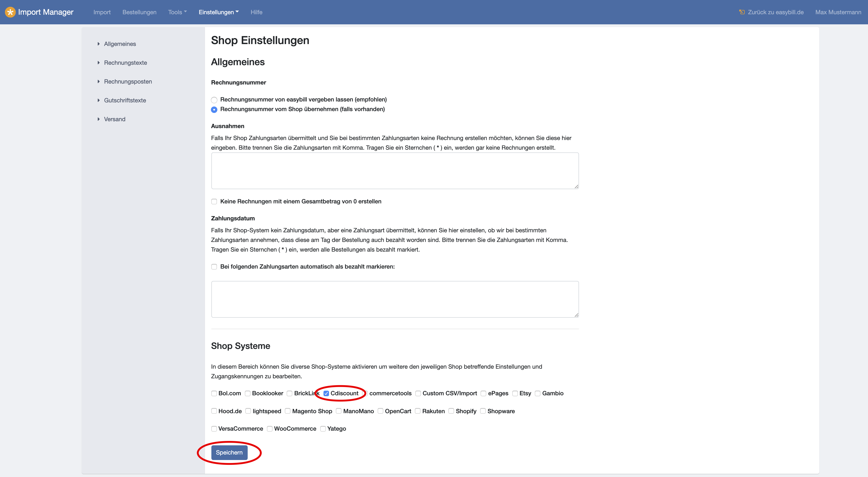Screen dimensions: 868x477
Task: Enable the Booklooker shop system
Action: [x=248, y=393]
